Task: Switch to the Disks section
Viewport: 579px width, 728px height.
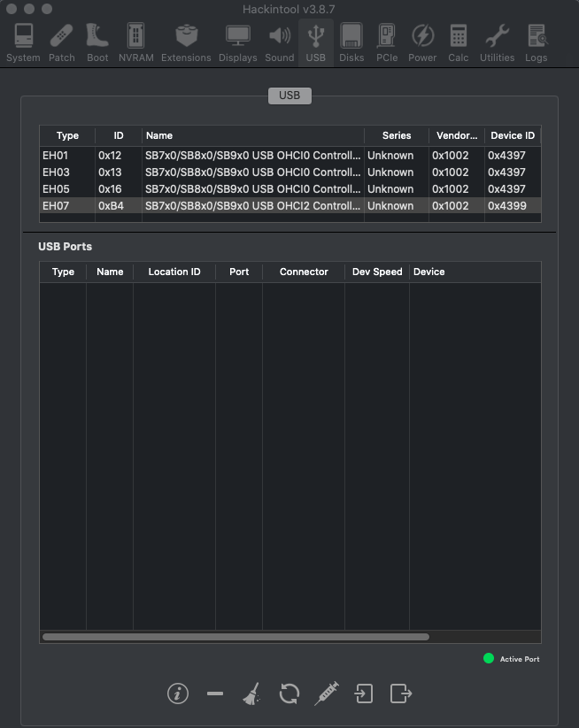Action: (351, 42)
